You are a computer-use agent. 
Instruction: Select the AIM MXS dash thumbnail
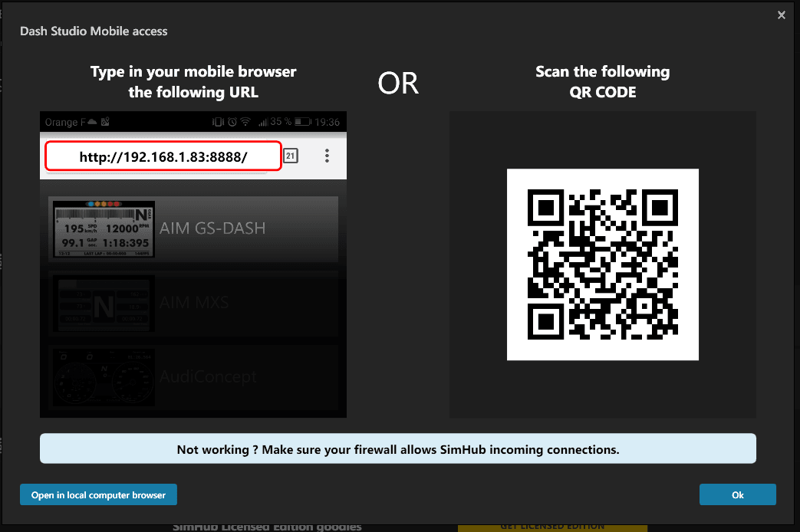point(104,304)
